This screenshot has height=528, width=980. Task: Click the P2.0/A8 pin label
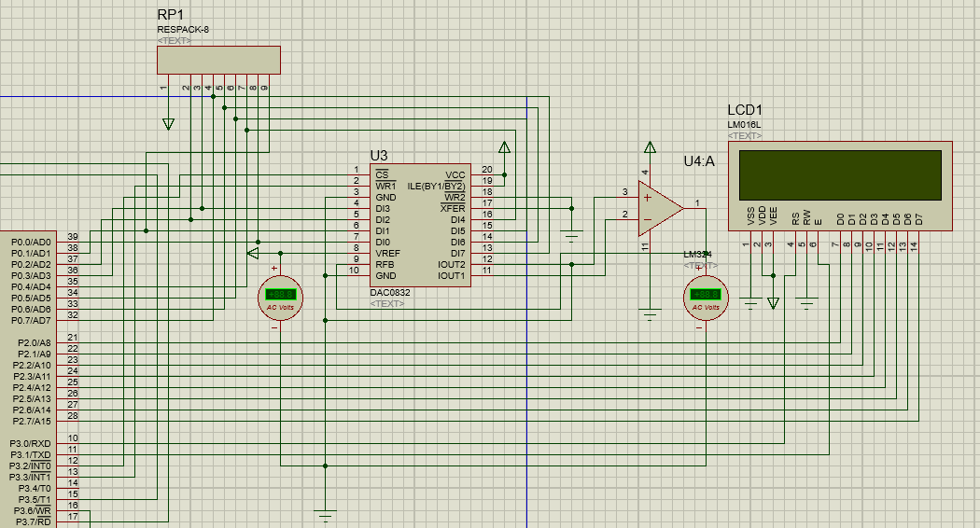click(34, 343)
